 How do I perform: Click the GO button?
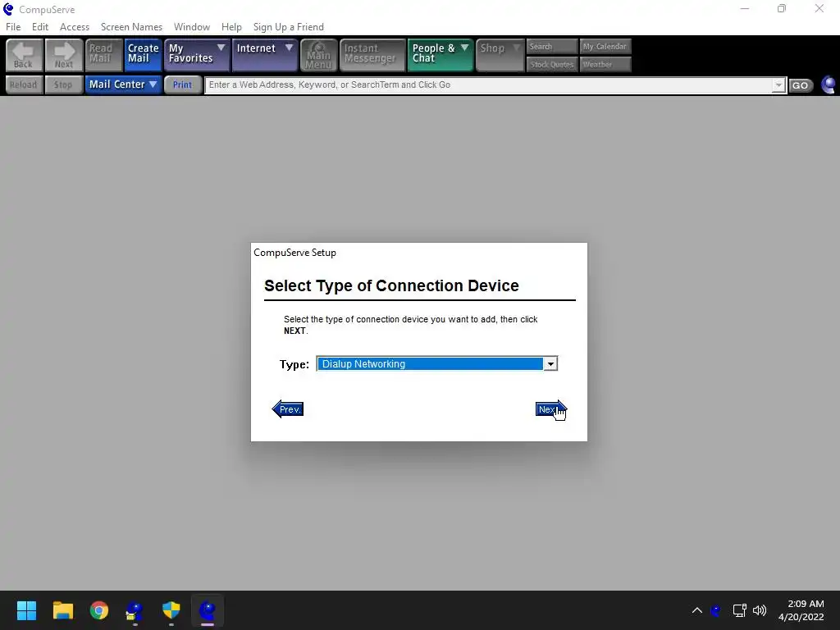[x=800, y=85]
